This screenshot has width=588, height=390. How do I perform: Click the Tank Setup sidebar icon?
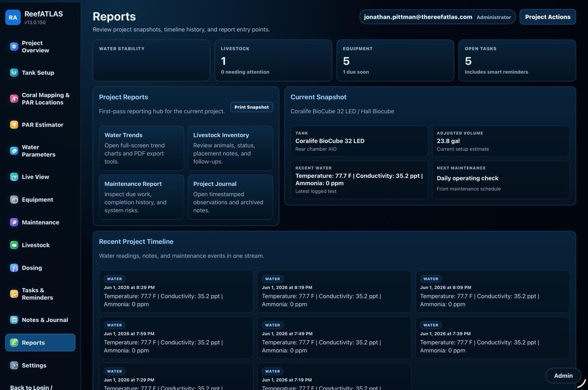pyautogui.click(x=14, y=72)
